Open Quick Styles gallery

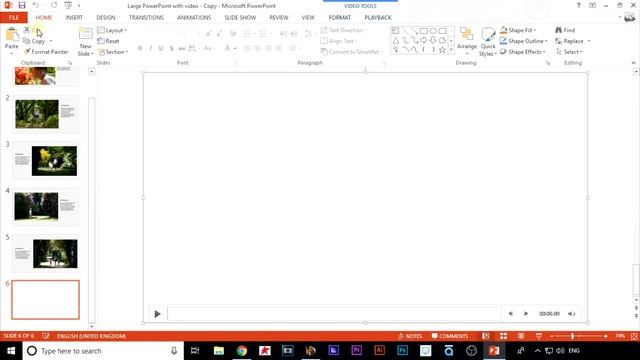tap(488, 42)
